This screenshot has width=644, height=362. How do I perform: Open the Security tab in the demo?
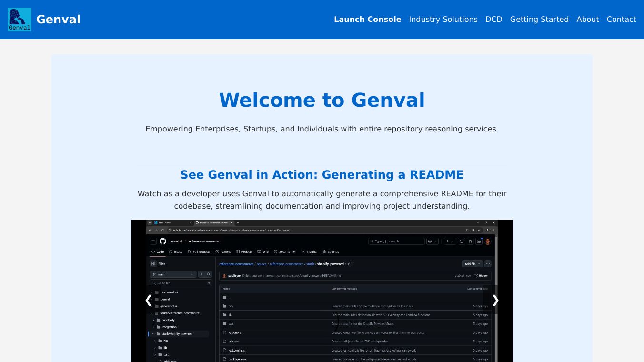click(x=284, y=252)
